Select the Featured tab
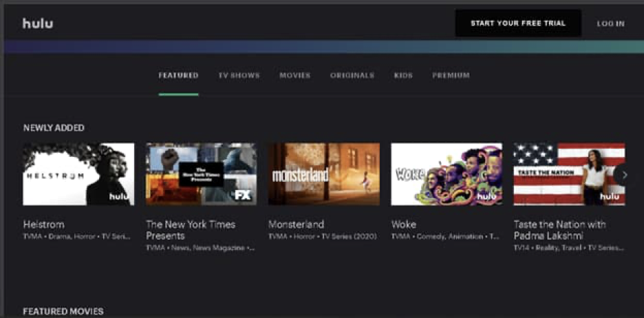The width and height of the screenshot is (644, 318). [x=178, y=76]
